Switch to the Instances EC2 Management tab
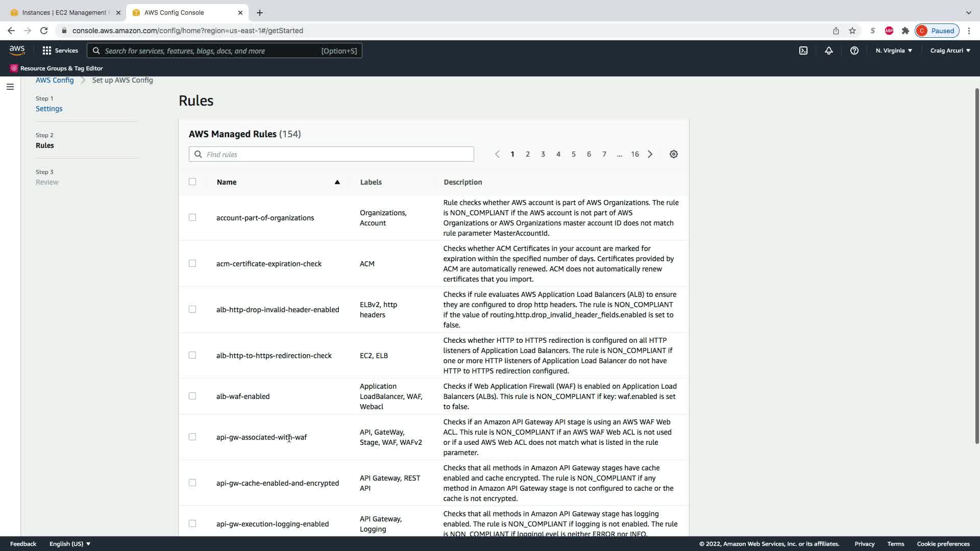 64,12
